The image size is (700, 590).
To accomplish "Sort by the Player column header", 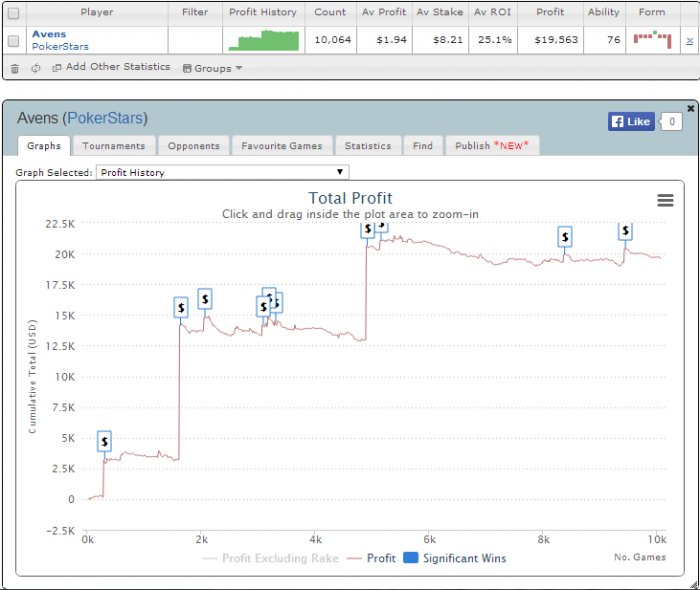I will point(97,12).
